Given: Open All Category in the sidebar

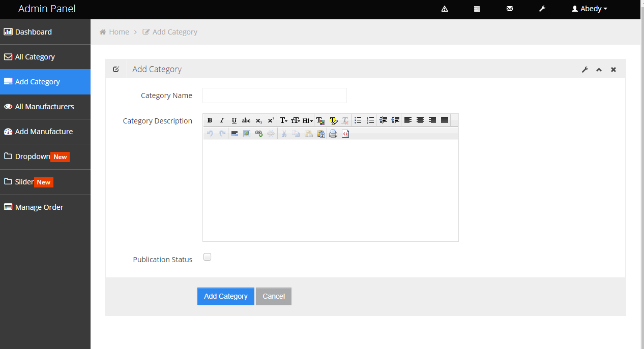Looking at the screenshot, I should tap(45, 57).
